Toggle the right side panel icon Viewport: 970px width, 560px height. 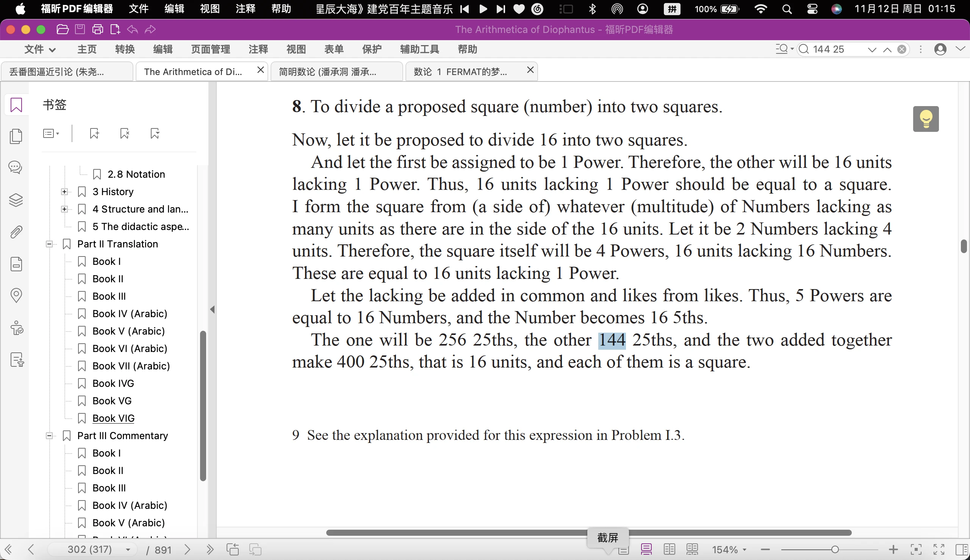[x=962, y=549]
